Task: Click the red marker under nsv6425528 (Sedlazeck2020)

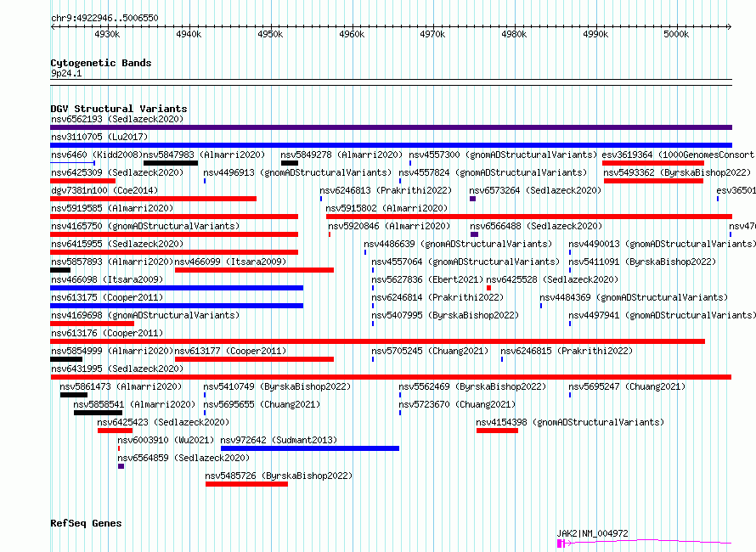Action: click(x=489, y=288)
